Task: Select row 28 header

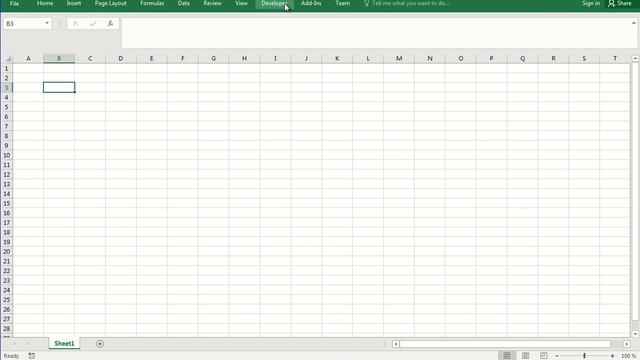Action: pyautogui.click(x=7, y=329)
